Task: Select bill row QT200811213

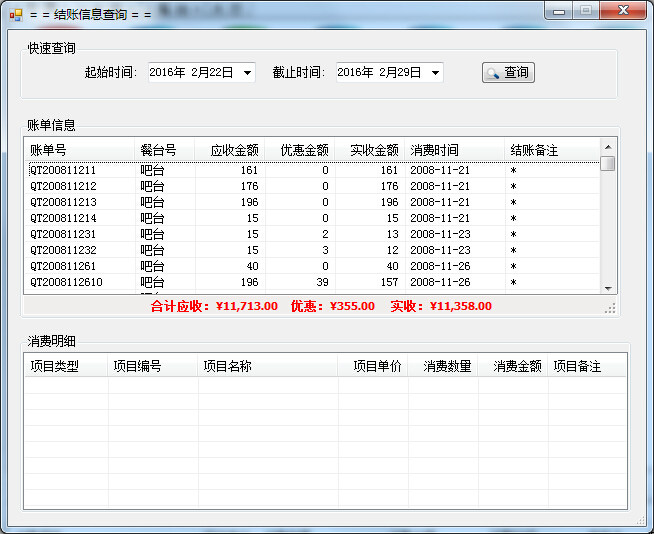Action: [x=312, y=202]
